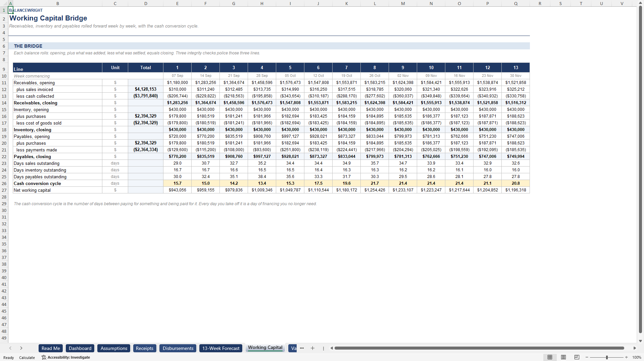Switch to Page Break Preview icon

pyautogui.click(x=577, y=357)
